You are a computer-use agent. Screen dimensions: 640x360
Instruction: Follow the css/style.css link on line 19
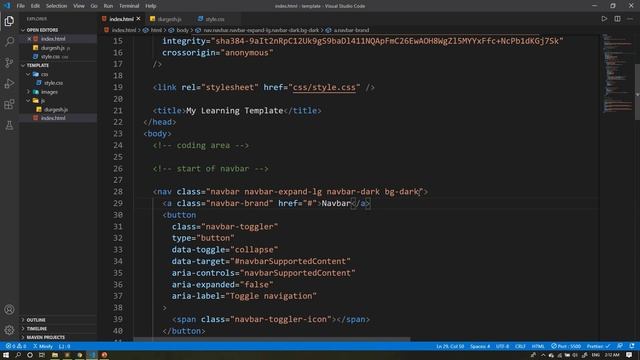(324, 87)
